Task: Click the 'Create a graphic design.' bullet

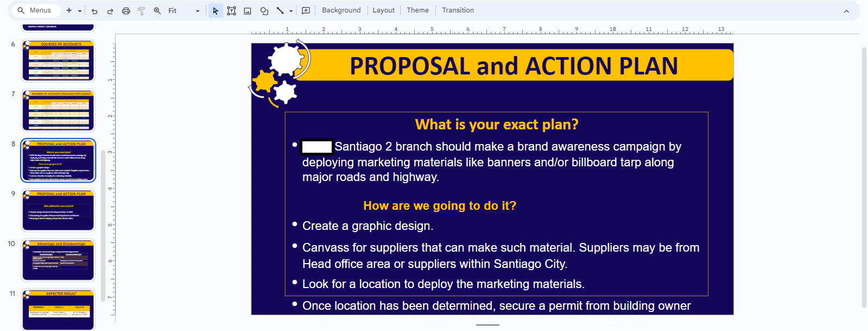Action: point(368,226)
